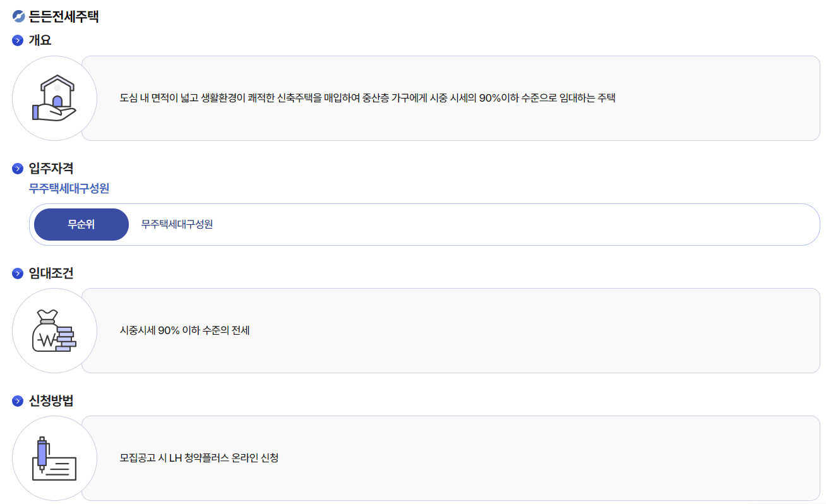Click the money bag with coins icon

click(x=54, y=330)
